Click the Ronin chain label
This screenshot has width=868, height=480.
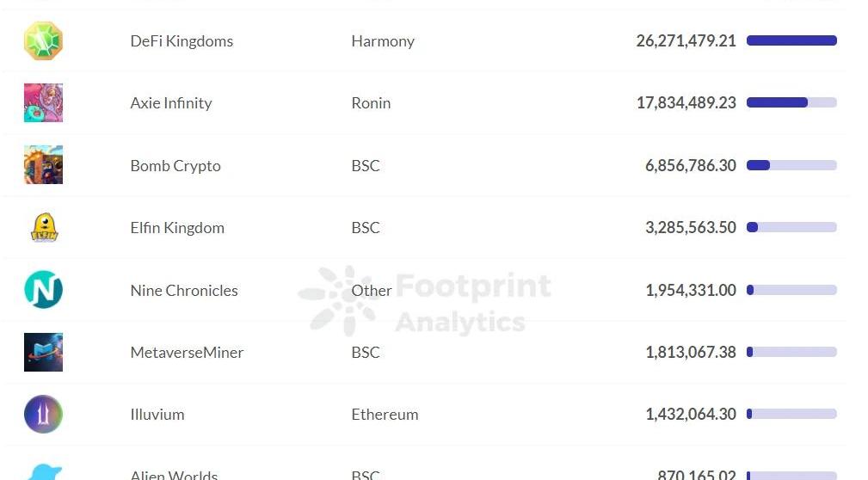(371, 103)
